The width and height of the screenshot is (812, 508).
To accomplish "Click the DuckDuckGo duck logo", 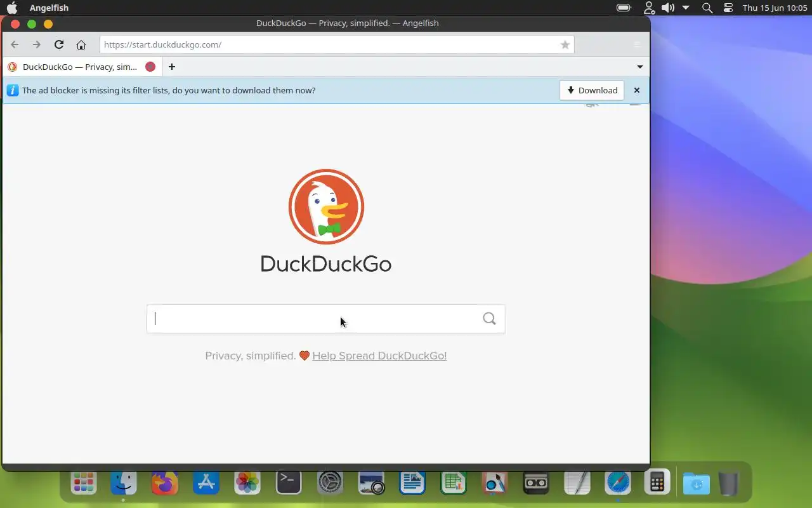I will point(326,206).
